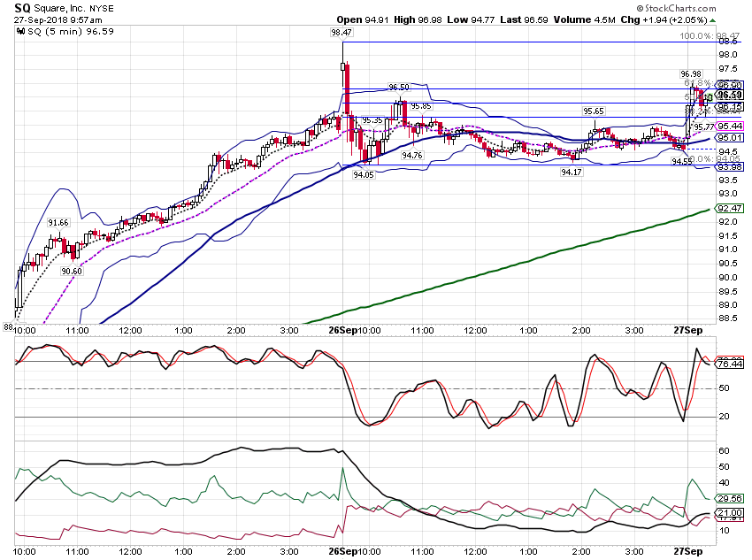Select the bold SQ ticker symbol in the title
Screen dimensions: 752x560
pyautogui.click(x=22, y=8)
